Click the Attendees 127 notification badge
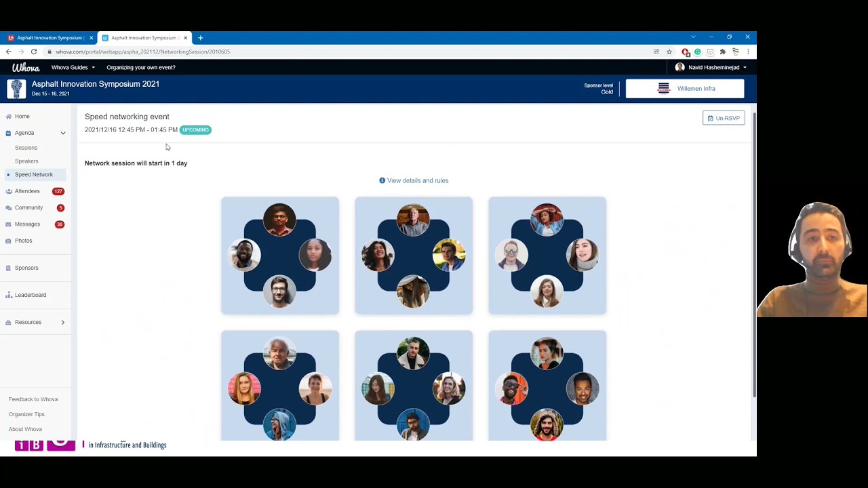 (x=58, y=191)
